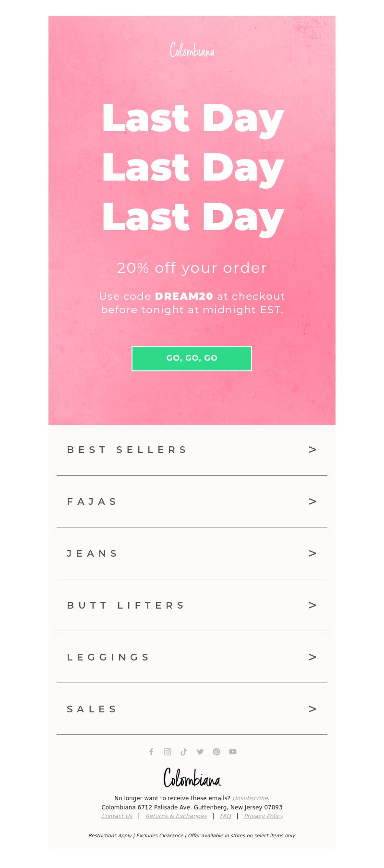Click the green GO, GO, GO button
Screen dimensions: 384x868
[192, 358]
